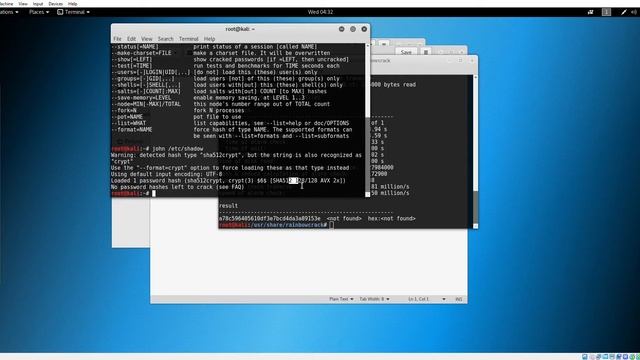Click the 'result' heading in the rainbowcrack terminal
The height and width of the screenshot is (360, 640).
pyautogui.click(x=228, y=206)
